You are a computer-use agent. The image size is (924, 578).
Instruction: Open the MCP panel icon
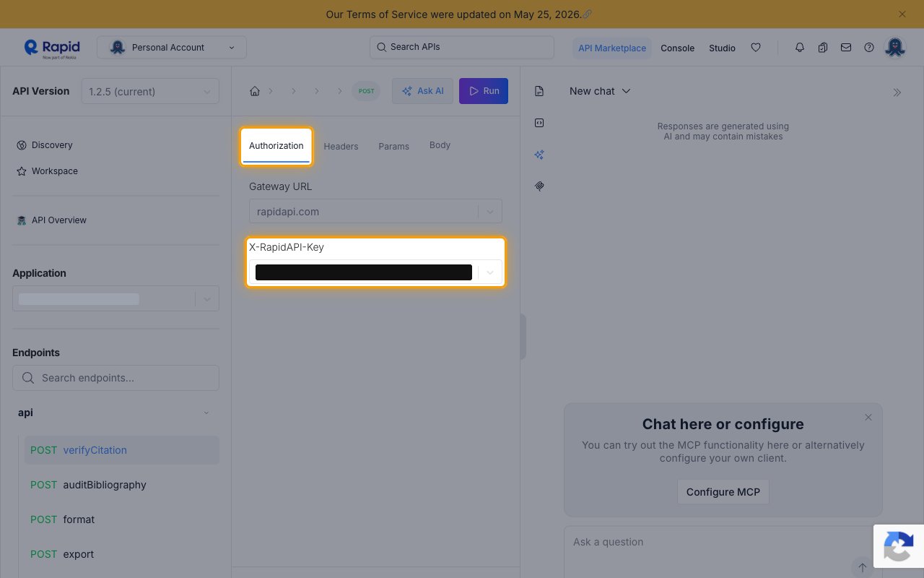(x=539, y=186)
